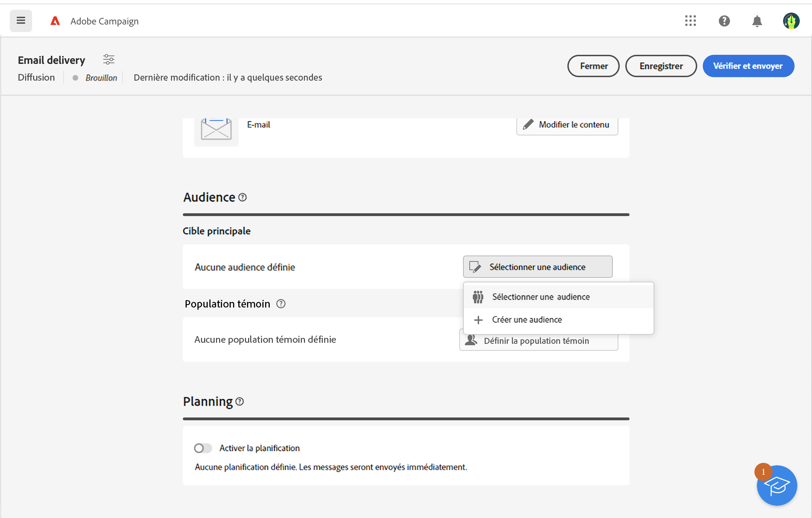Viewport: 812px width, 518px height.
Task: Collapse the Sélectionner une audience dropdown button
Action: coord(537,267)
